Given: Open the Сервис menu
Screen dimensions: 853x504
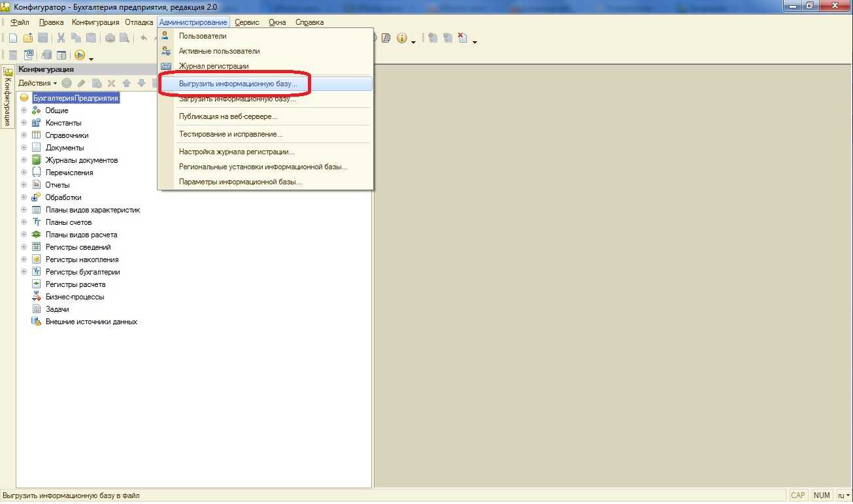Looking at the screenshot, I should (x=247, y=22).
